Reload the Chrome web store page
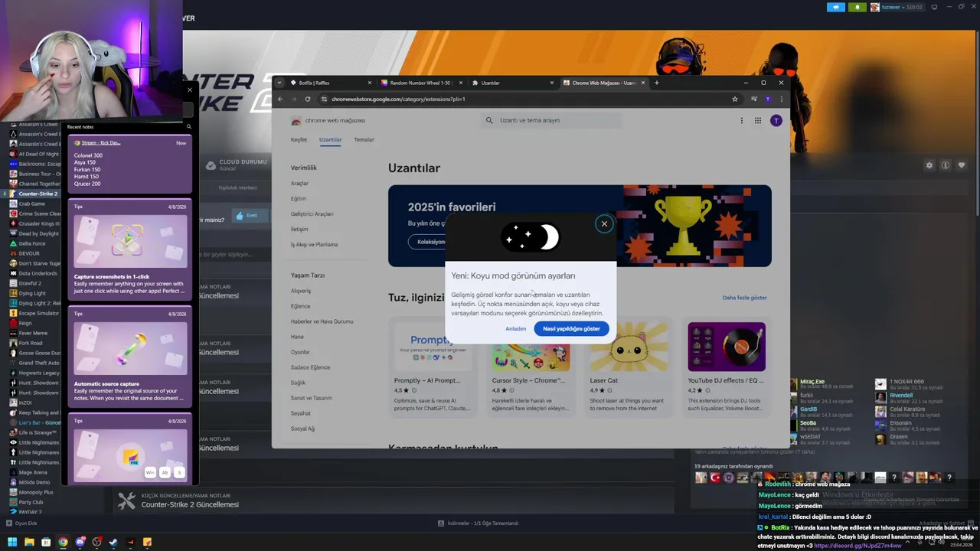The image size is (980, 551). 308,99
